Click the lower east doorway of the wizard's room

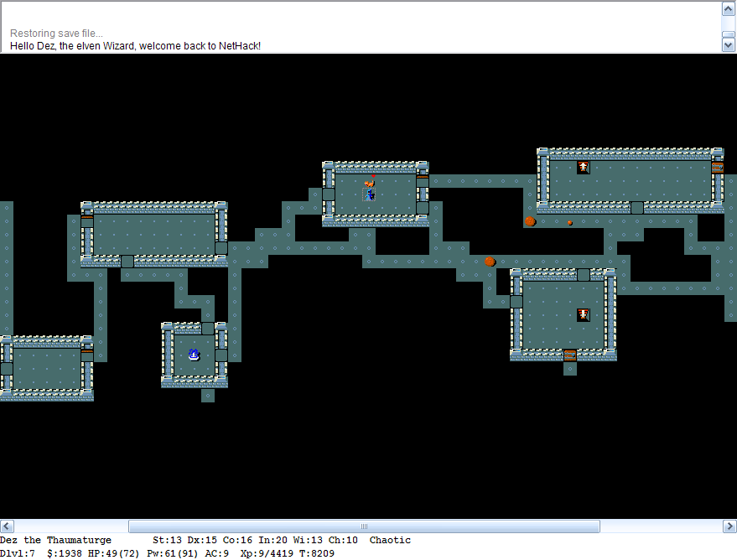423,208
